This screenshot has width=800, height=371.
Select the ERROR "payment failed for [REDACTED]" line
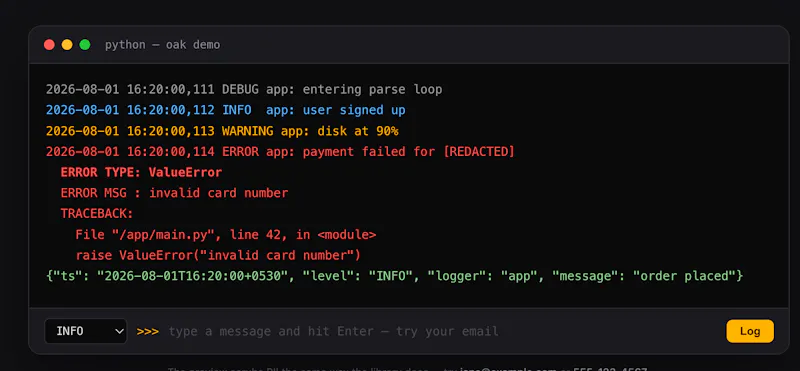pyautogui.click(x=280, y=152)
